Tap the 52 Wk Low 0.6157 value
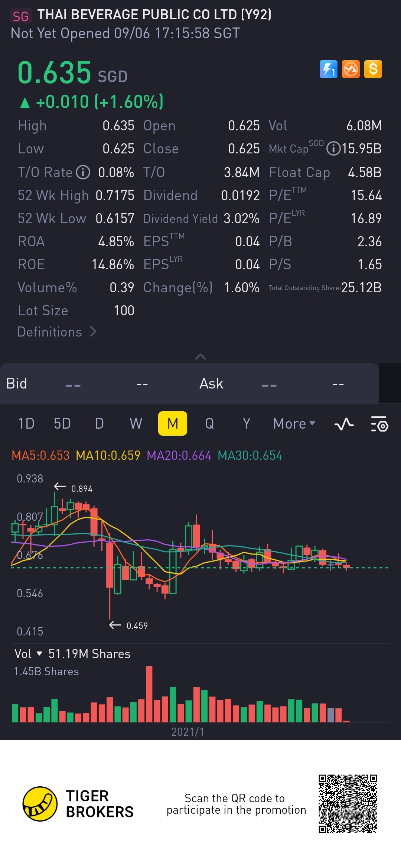This screenshot has height=868, width=401. pos(115,218)
